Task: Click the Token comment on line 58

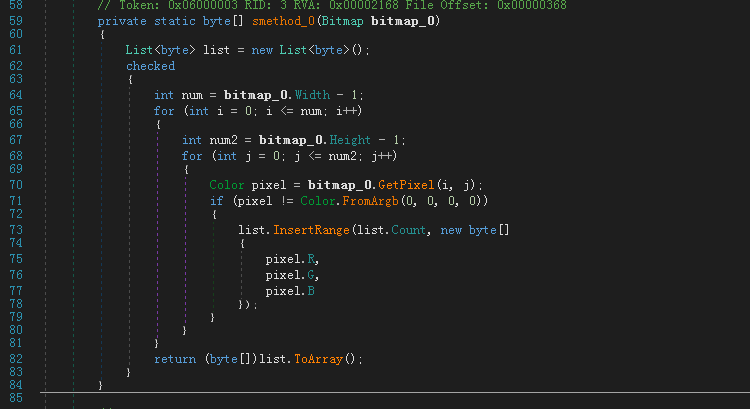Action: tap(332, 5)
